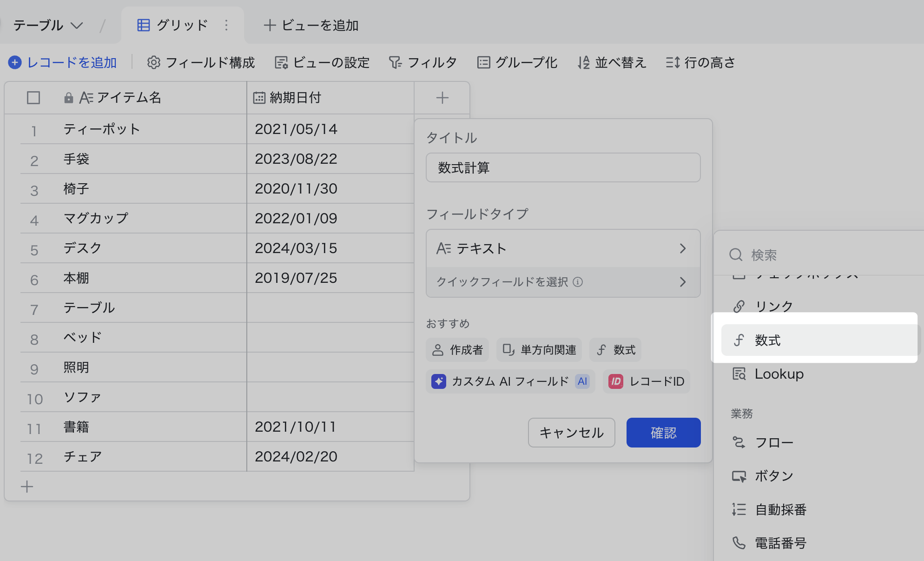Open the テーブル dropdown chevron
This screenshot has height=561, width=924.
click(77, 25)
